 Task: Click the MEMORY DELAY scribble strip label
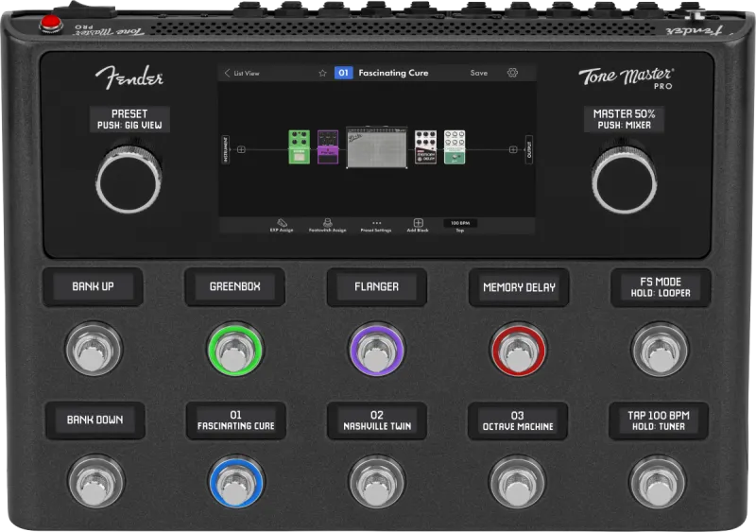519,287
